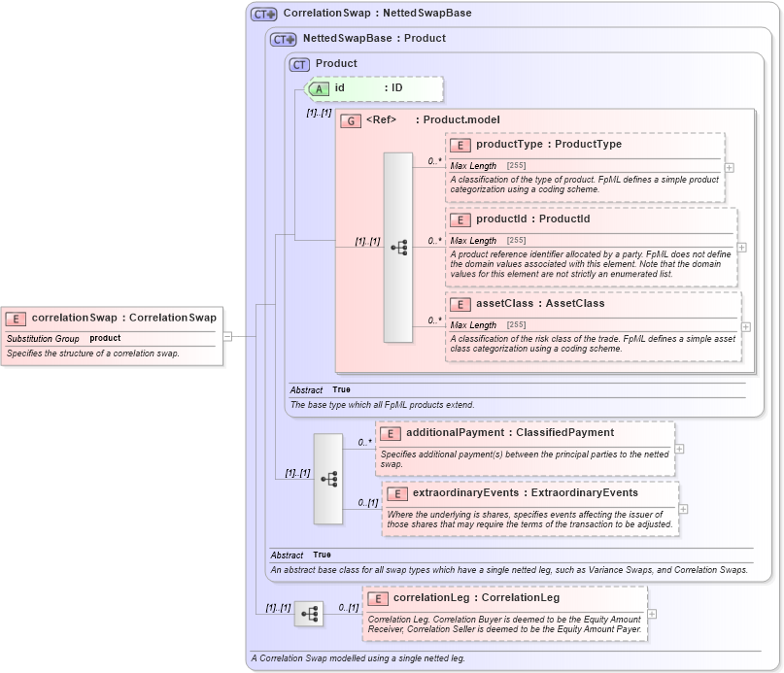Click 'The base type which all FpML products extend.'
The width and height of the screenshot is (784, 673).
coord(383,405)
